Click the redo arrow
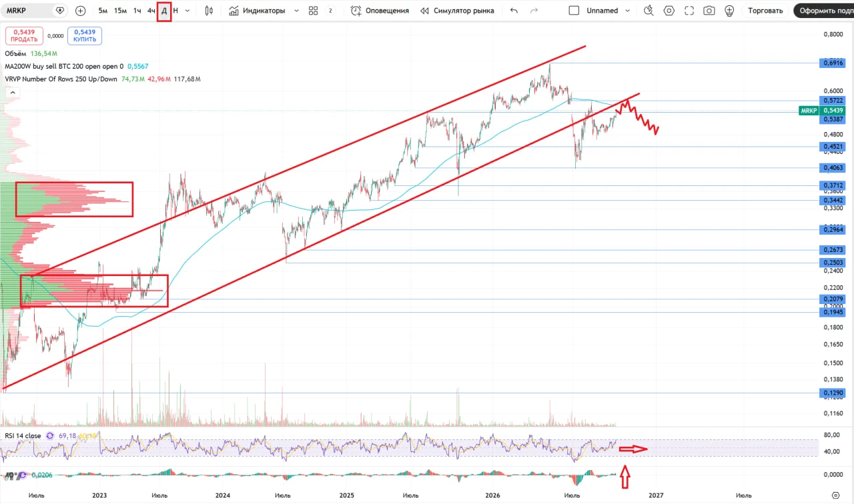The height and width of the screenshot is (504, 854). pos(534,11)
